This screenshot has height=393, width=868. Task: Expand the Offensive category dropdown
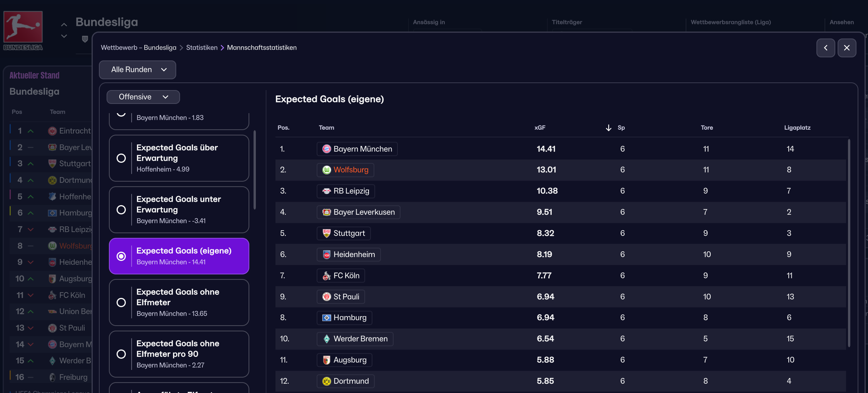pyautogui.click(x=143, y=97)
